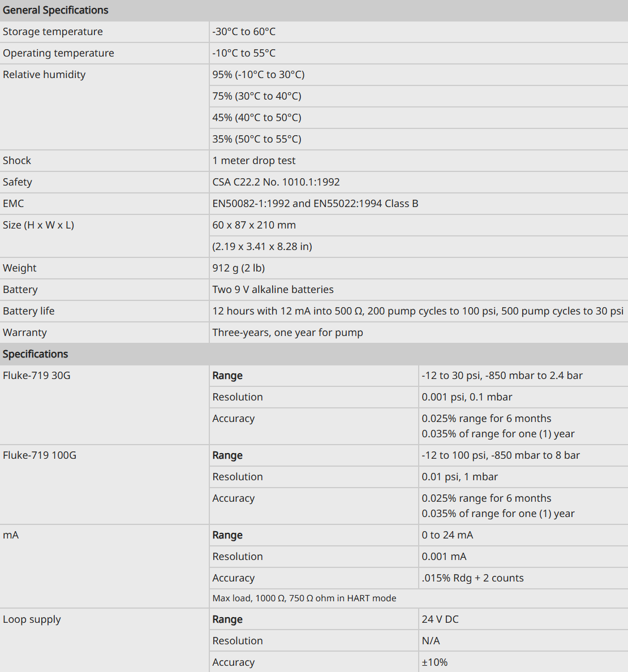Image resolution: width=628 pixels, height=672 pixels.
Task: Select the Loop supply row label
Action: [32, 619]
